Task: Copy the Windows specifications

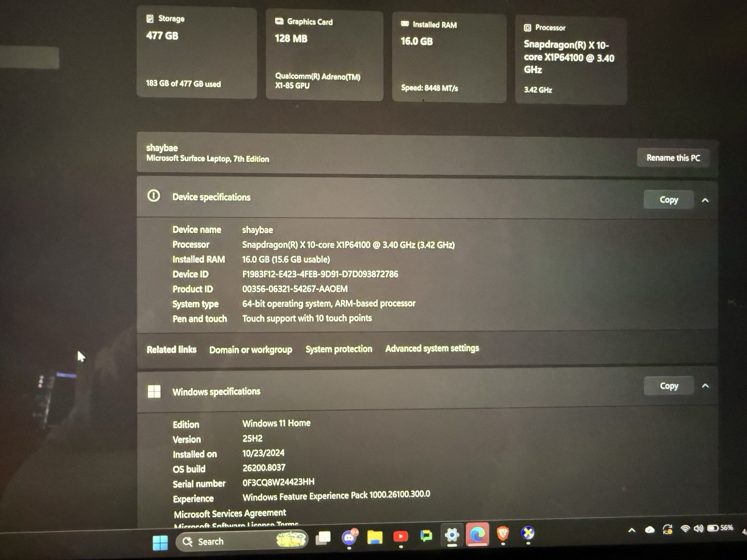Action: 669,386
